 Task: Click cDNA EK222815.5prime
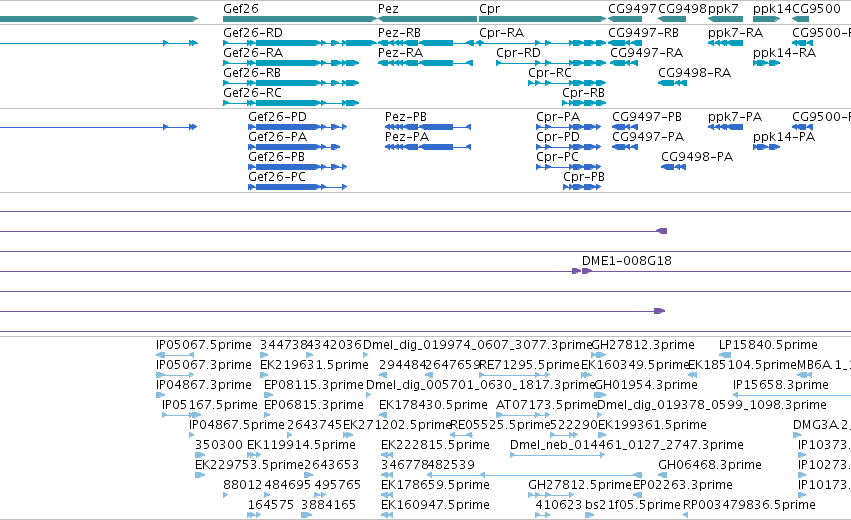[435, 445]
